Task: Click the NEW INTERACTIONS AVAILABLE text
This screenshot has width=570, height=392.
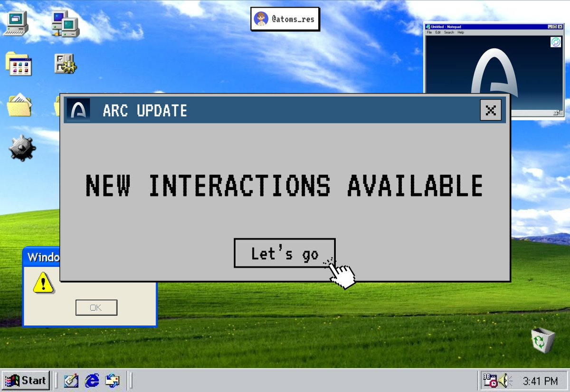Action: (284, 185)
